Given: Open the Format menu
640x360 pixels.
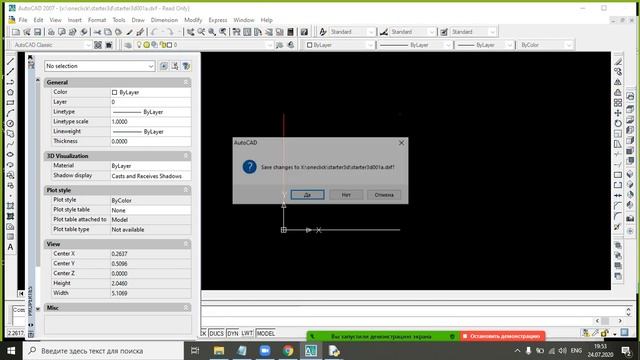Looking at the screenshot, I should [x=97, y=20].
